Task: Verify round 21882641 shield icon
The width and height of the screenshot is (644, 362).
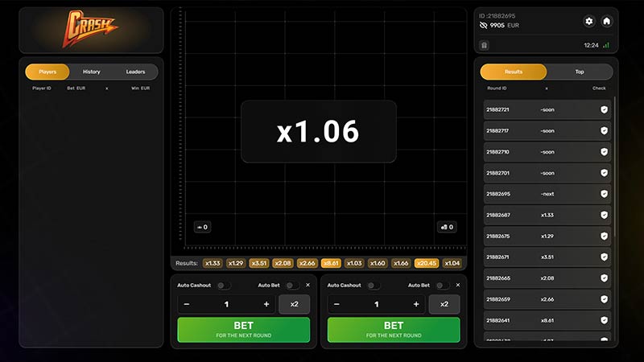Action: coord(605,320)
